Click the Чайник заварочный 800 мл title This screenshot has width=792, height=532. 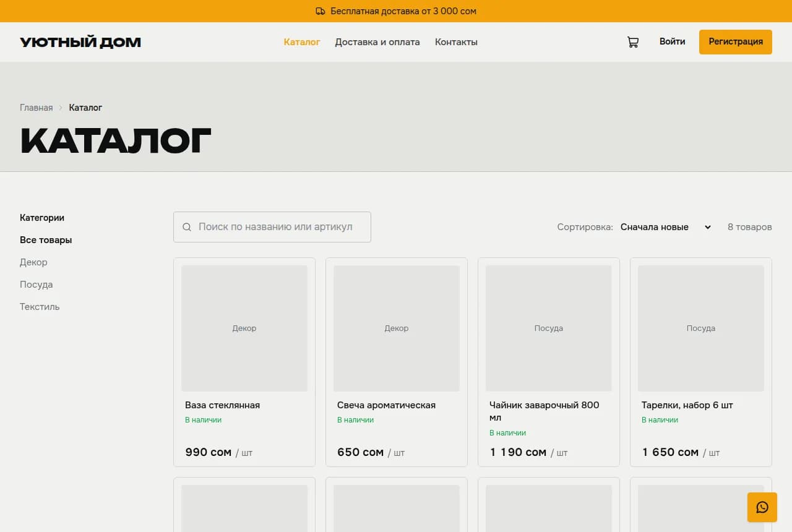tap(544, 411)
